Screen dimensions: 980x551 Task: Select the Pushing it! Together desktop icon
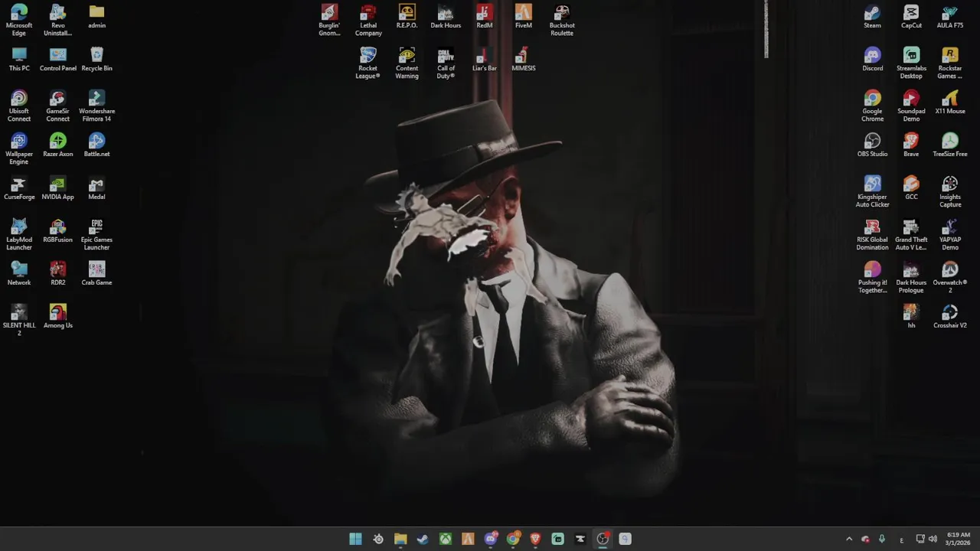point(872,277)
